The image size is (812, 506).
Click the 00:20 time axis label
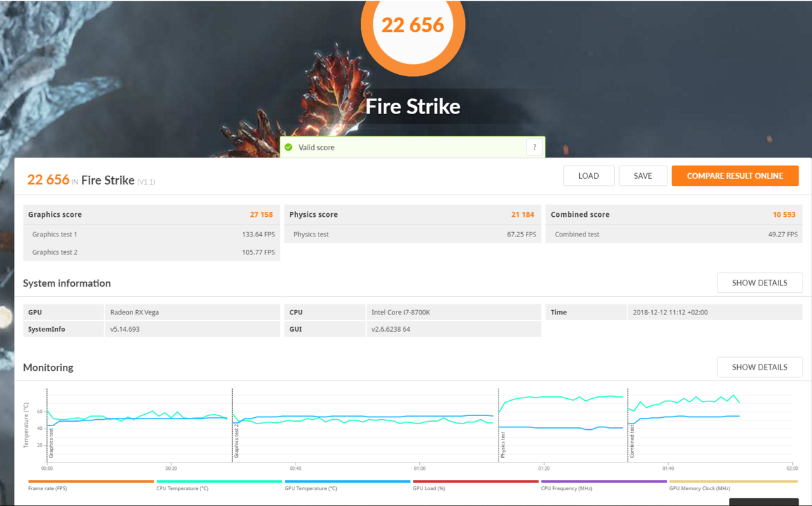[171, 469]
